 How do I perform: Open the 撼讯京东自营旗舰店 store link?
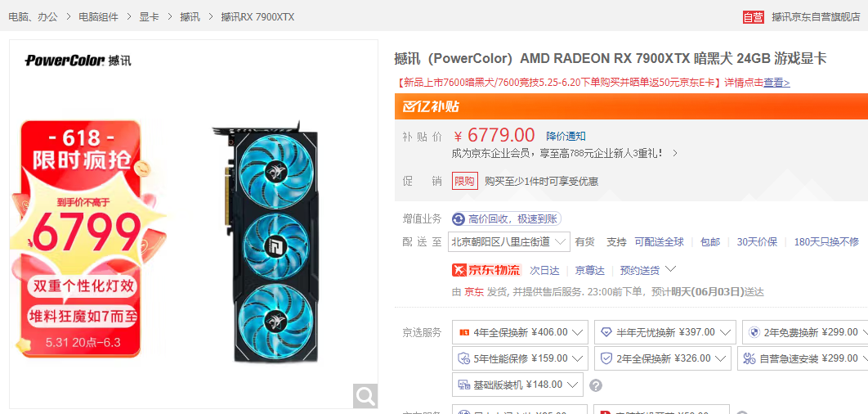click(x=816, y=17)
